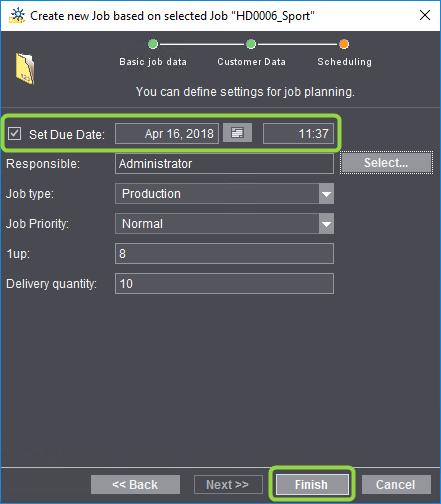Click the << Back button
Image resolution: width=441 pixels, height=504 pixels.
tap(135, 484)
